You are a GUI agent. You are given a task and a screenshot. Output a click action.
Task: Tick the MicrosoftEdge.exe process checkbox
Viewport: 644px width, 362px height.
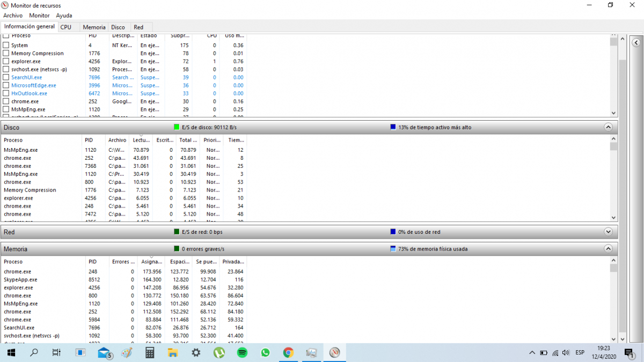6,85
